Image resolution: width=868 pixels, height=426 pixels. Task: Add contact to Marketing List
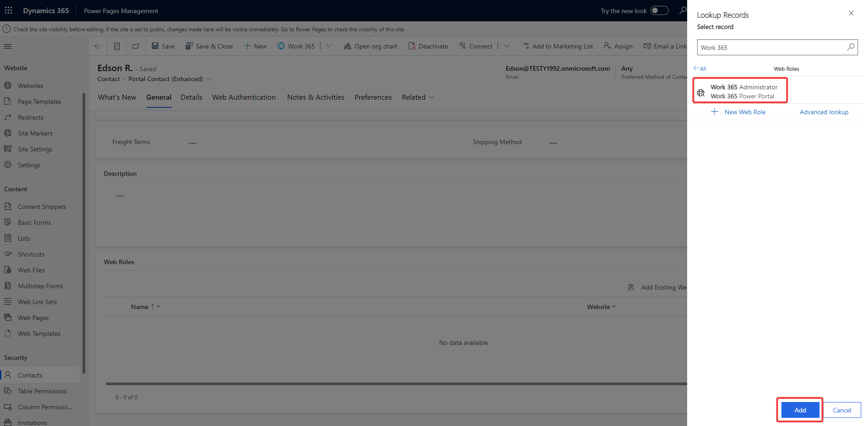[558, 46]
